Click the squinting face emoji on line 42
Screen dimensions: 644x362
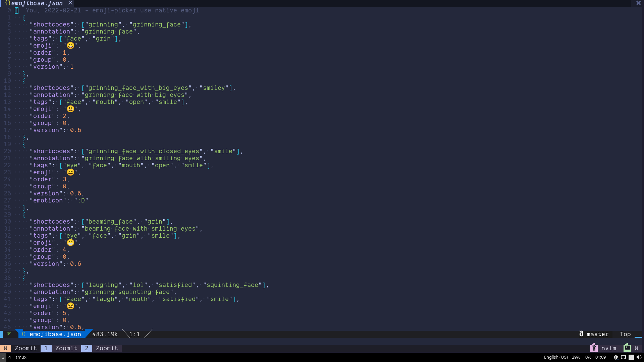pos(70,306)
